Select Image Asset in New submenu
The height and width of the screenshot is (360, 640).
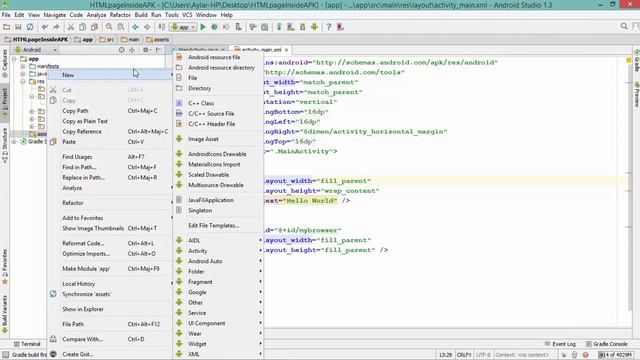[x=219, y=139]
